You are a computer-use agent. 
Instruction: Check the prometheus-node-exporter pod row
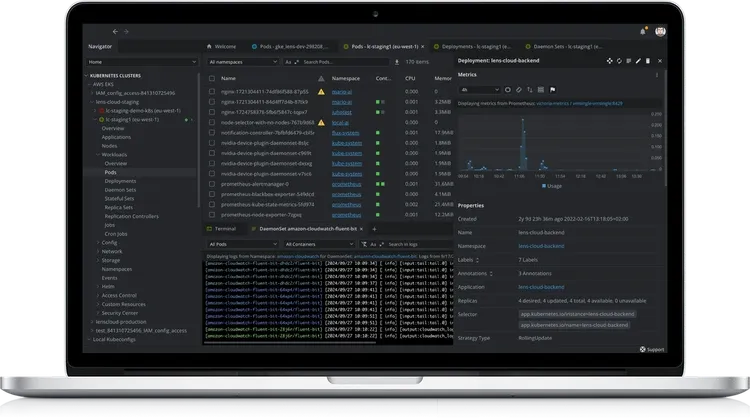pyautogui.click(x=211, y=215)
